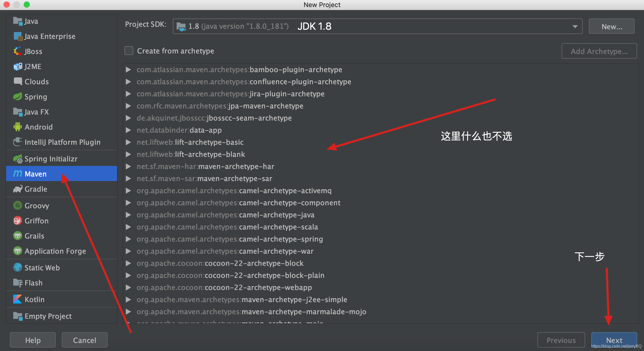Click the Clouds icon
644x351 pixels.
click(18, 81)
